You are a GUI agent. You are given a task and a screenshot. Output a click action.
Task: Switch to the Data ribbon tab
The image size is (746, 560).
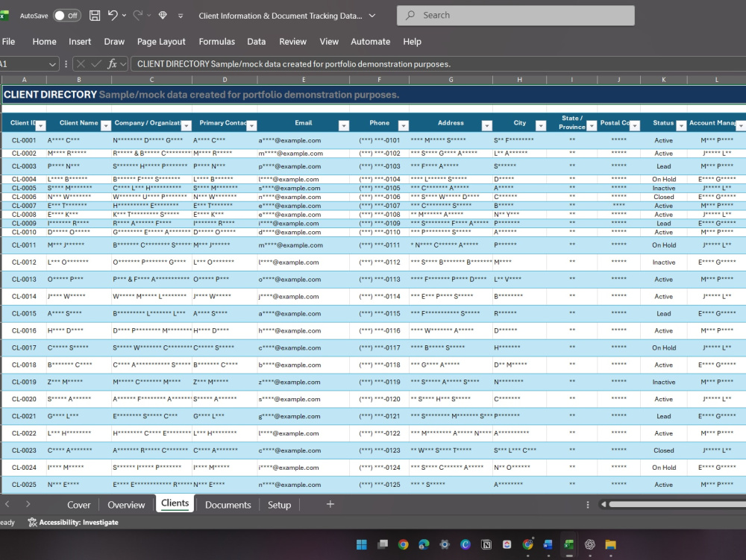coord(257,42)
